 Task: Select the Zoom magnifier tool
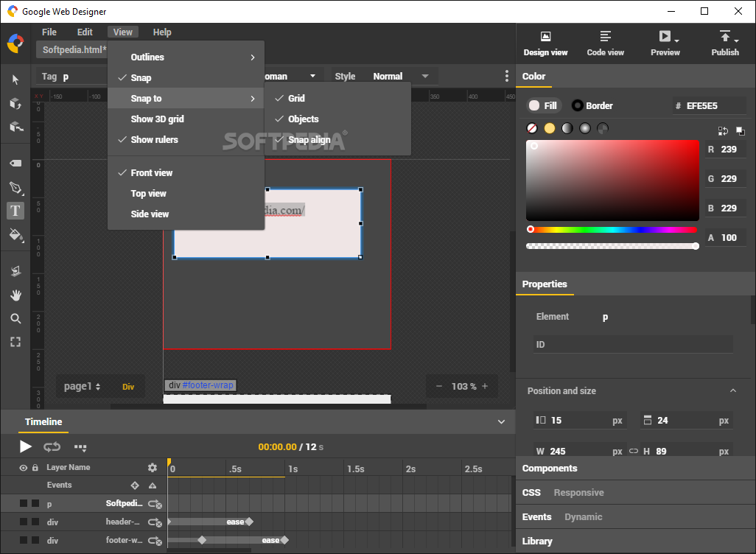15,319
